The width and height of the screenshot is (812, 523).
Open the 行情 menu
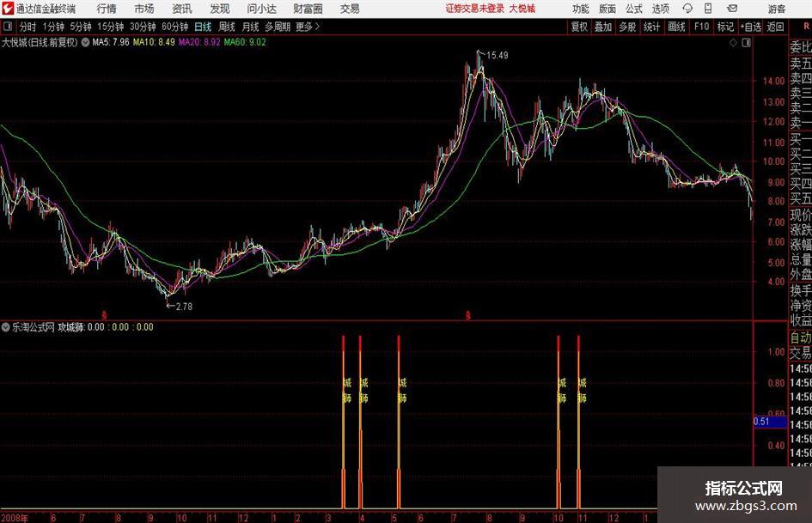107,9
